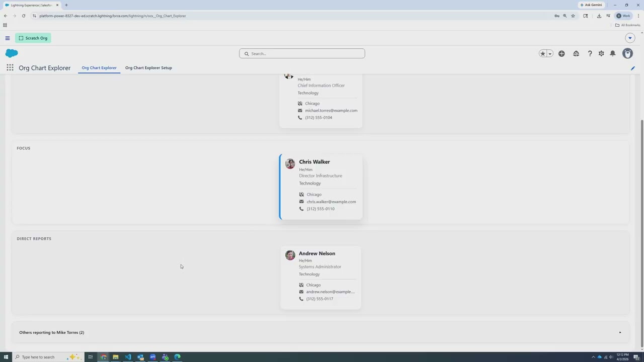The image size is (644, 362).
Task: Focus the Salesforce global Search field
Action: (302, 53)
